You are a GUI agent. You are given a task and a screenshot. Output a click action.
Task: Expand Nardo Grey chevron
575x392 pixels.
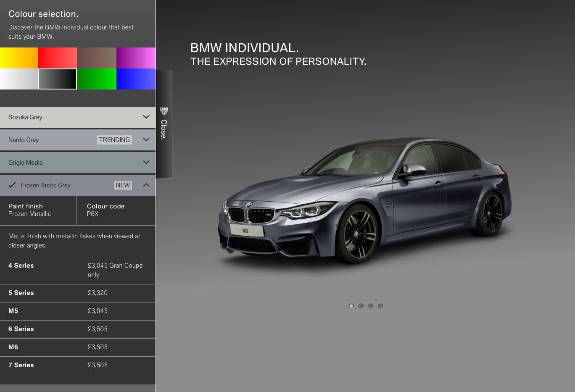(146, 139)
